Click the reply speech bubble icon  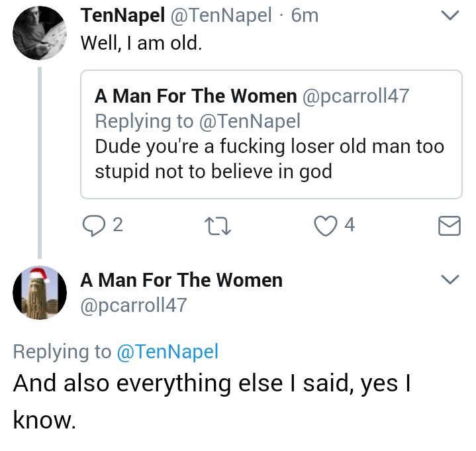[94, 225]
